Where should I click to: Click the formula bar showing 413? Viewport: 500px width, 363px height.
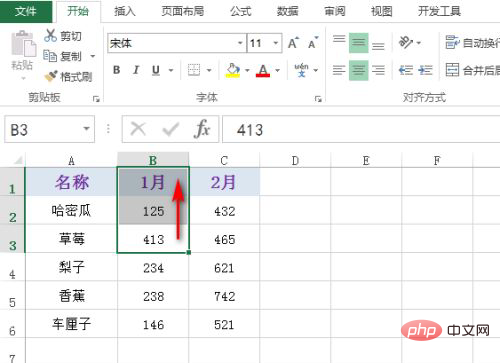point(361,129)
